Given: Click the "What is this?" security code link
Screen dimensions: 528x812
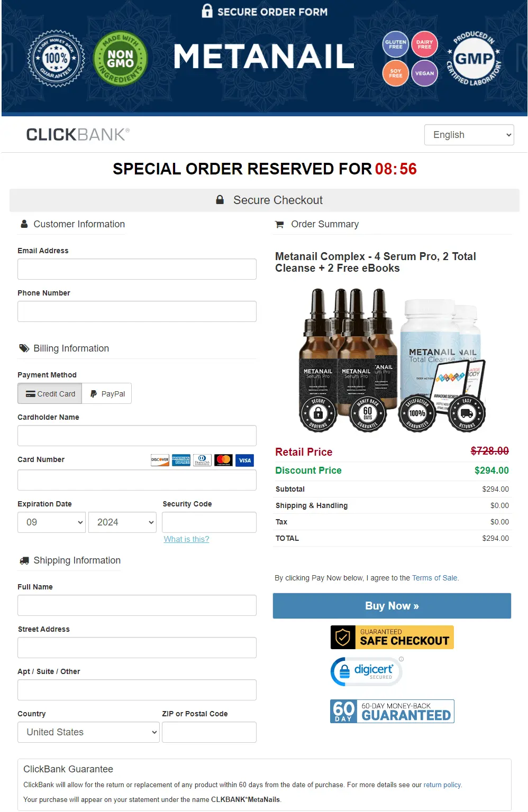Looking at the screenshot, I should click(186, 539).
